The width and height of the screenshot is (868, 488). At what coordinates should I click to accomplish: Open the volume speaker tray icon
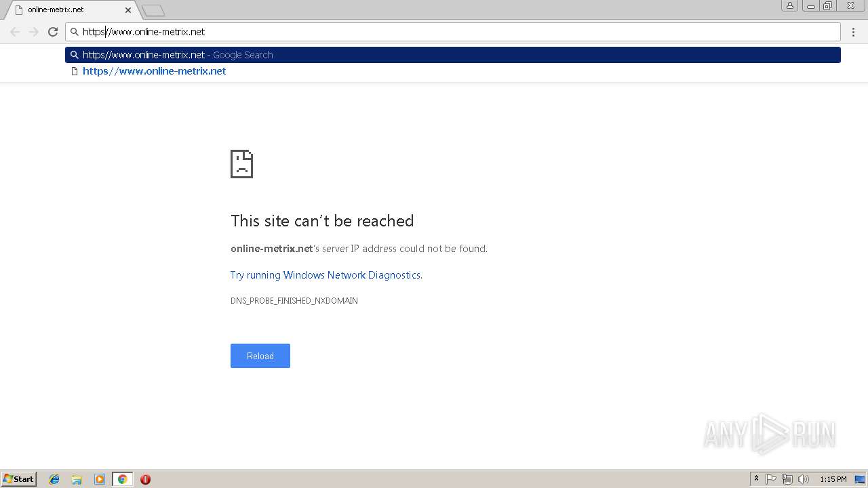coord(804,479)
